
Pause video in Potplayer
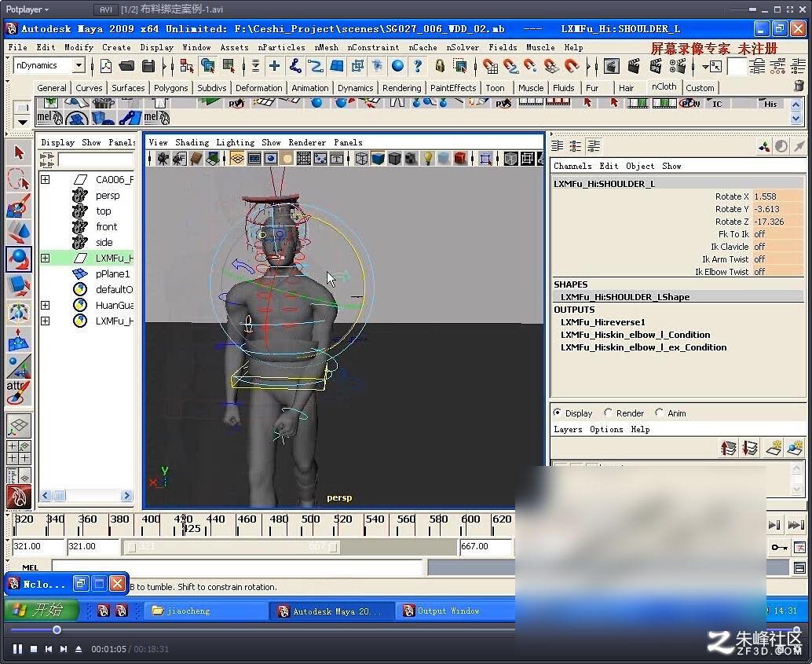tap(17, 649)
